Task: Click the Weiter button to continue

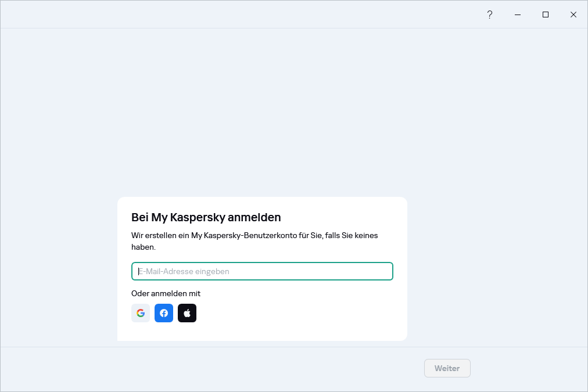Action: [447, 368]
